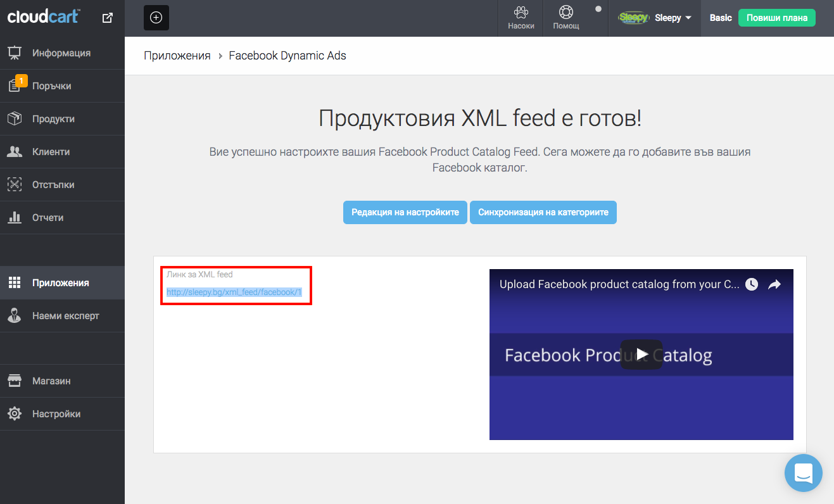
Task: Open Наеми експерт in the sidebar
Action: [x=62, y=316]
